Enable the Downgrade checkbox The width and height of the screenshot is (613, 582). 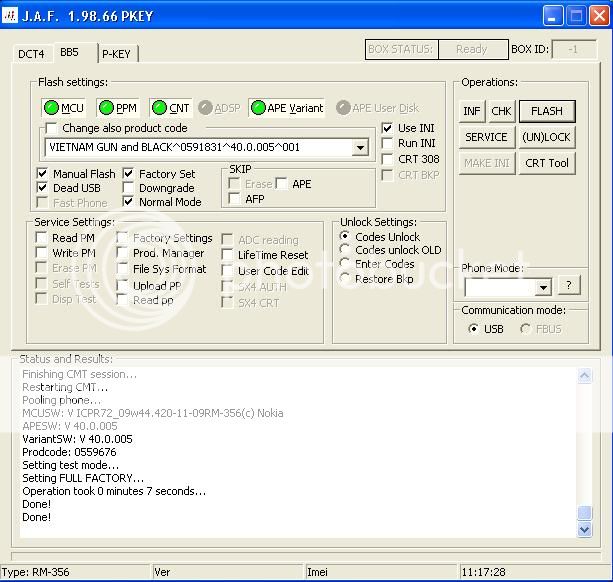pos(129,188)
